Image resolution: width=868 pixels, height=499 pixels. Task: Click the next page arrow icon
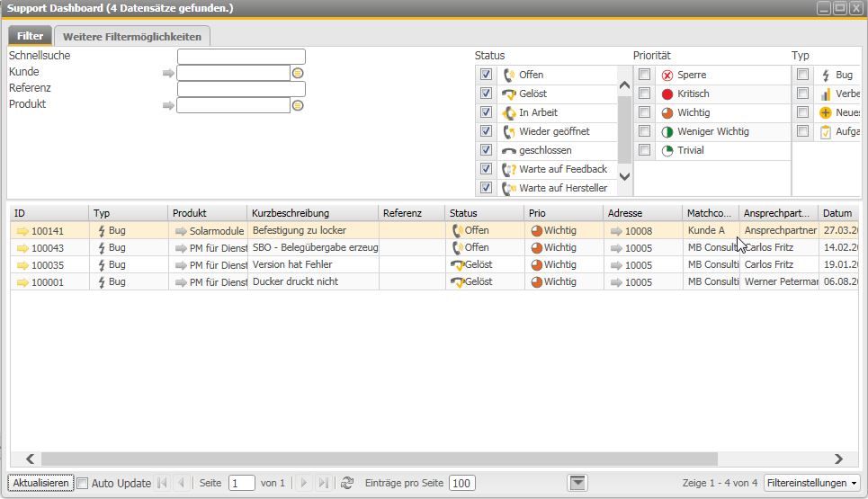point(304,484)
